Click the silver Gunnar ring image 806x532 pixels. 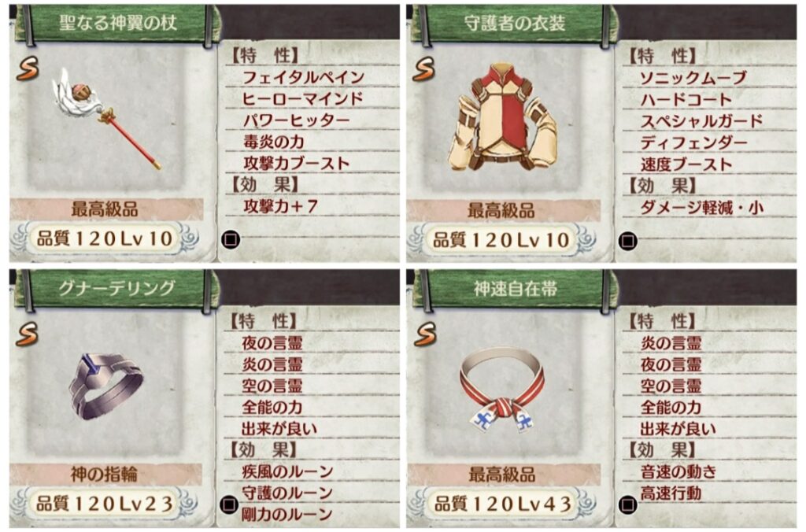coord(106,386)
